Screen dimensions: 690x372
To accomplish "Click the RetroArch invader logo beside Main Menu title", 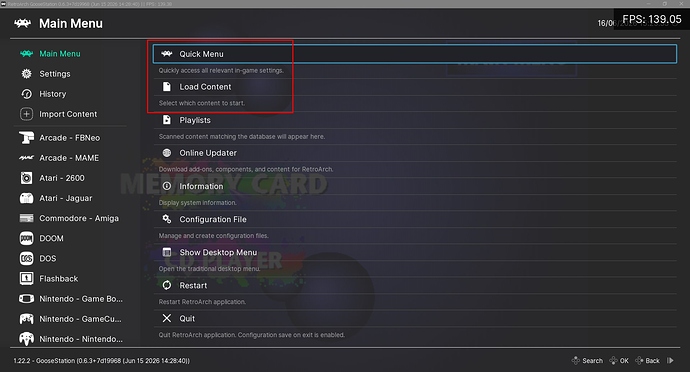I will 22,23.
